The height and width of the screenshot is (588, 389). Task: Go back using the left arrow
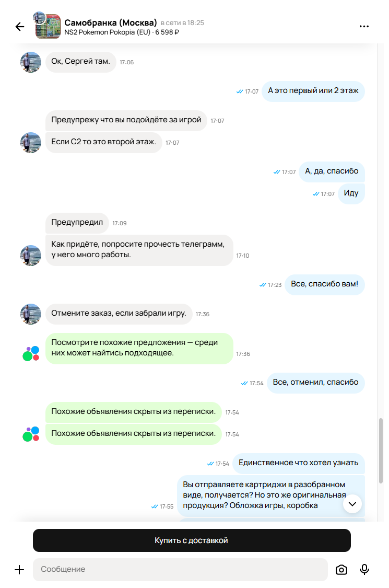click(x=20, y=27)
